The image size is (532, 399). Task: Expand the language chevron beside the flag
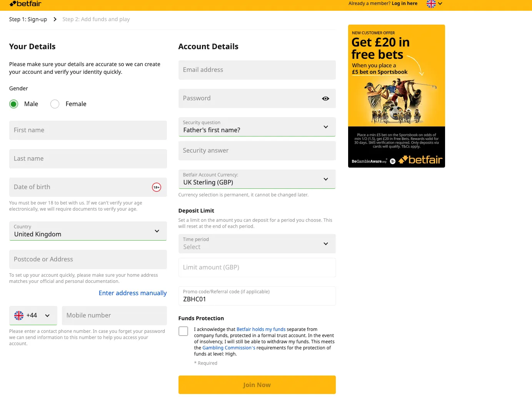click(x=440, y=4)
